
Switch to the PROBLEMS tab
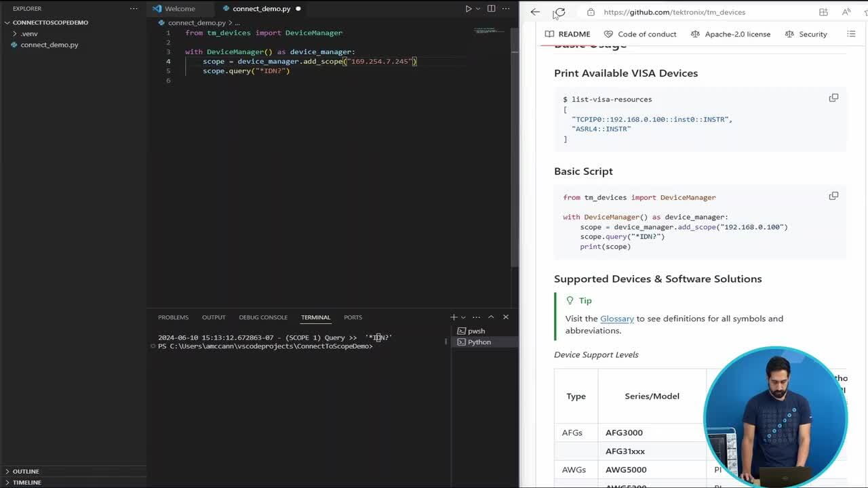coord(173,317)
